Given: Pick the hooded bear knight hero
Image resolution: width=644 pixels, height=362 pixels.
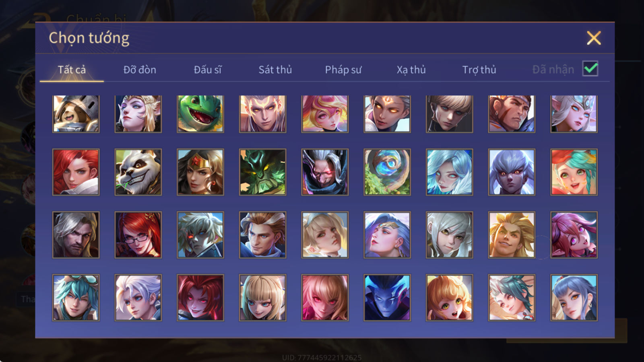Looking at the screenshot, I should [76, 114].
